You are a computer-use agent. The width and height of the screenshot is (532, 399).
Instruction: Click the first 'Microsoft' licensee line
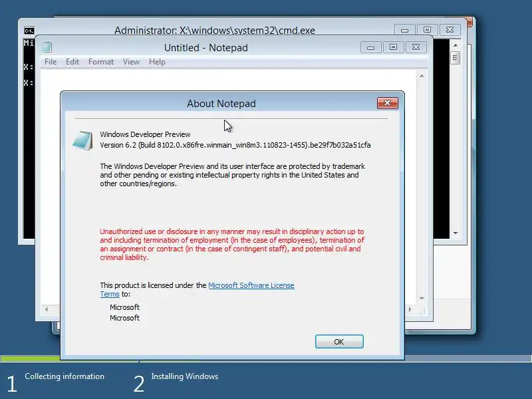tap(124, 307)
